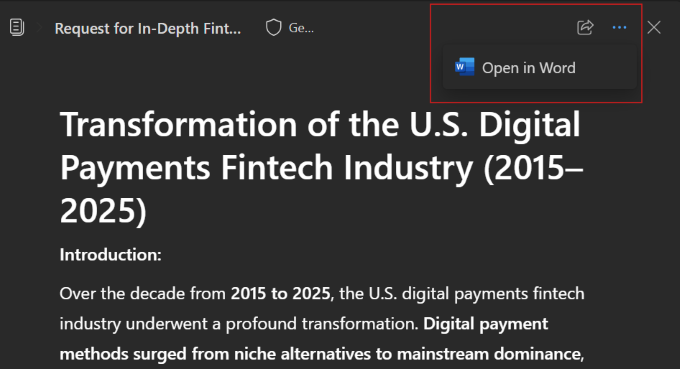Image resolution: width=680 pixels, height=369 pixels.
Task: Close the document preview pane
Action: (x=654, y=28)
